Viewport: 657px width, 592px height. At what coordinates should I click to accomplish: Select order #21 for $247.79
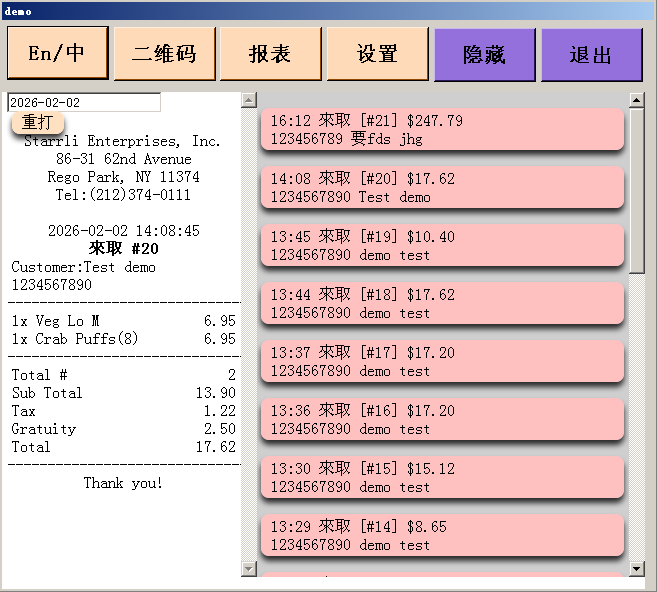point(442,130)
